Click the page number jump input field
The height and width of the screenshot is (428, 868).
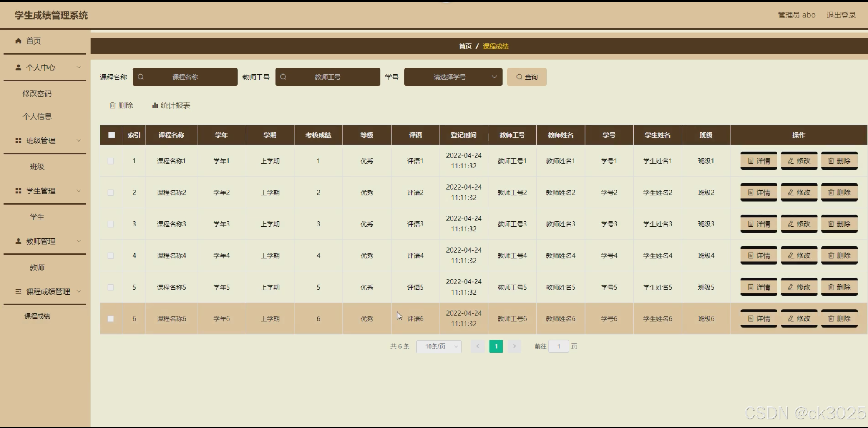point(558,346)
